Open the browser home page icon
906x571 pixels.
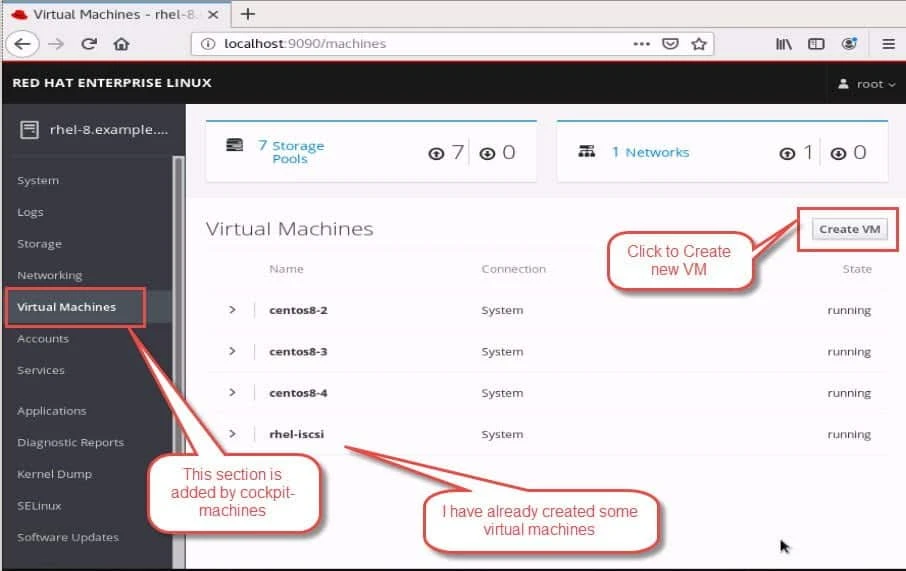(121, 44)
